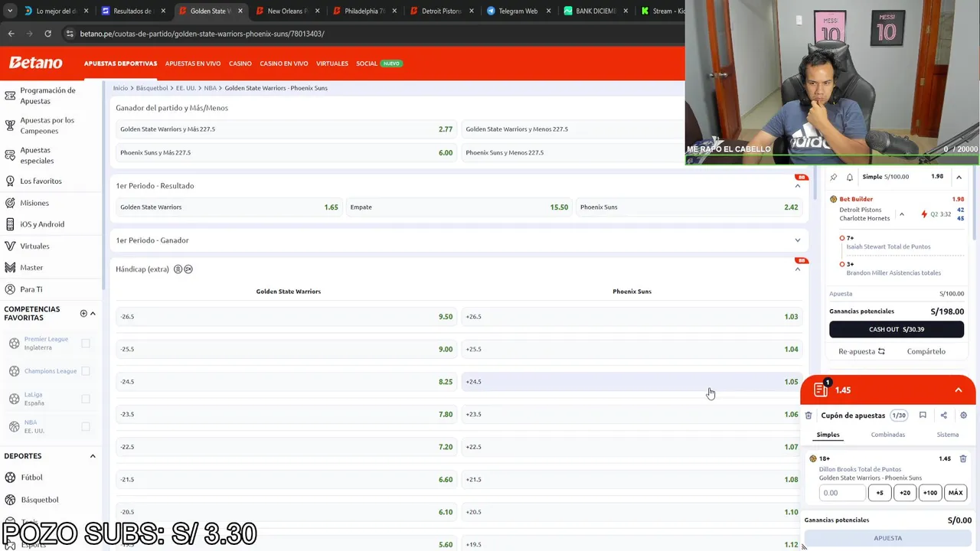
Task: Click share icon in Cupón de apuestas
Action: click(x=943, y=416)
